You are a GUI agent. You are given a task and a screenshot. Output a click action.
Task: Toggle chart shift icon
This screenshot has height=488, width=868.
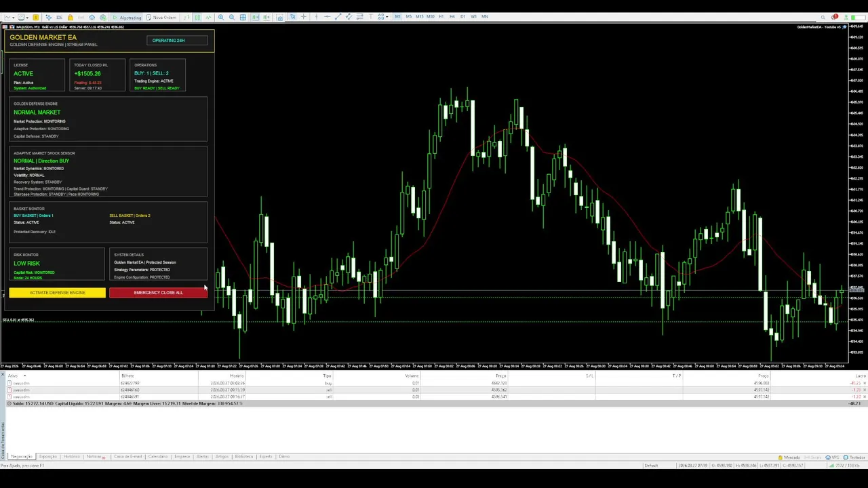(x=267, y=17)
